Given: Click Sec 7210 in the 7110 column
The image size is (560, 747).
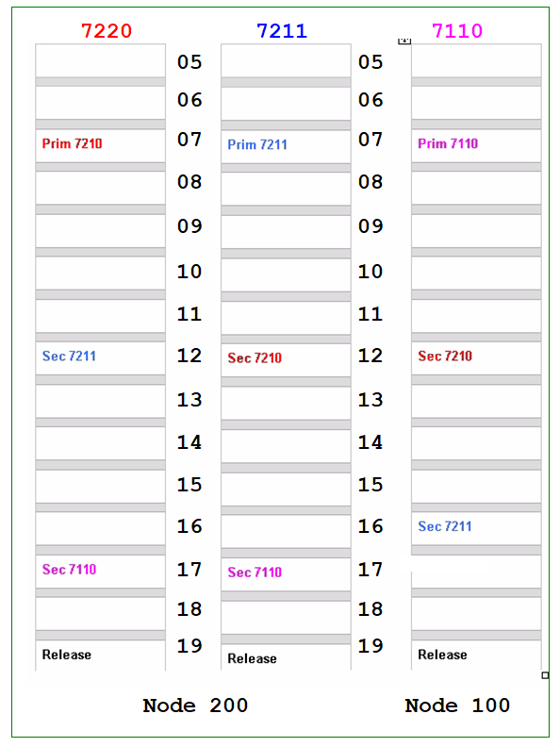Looking at the screenshot, I should 445,356.
